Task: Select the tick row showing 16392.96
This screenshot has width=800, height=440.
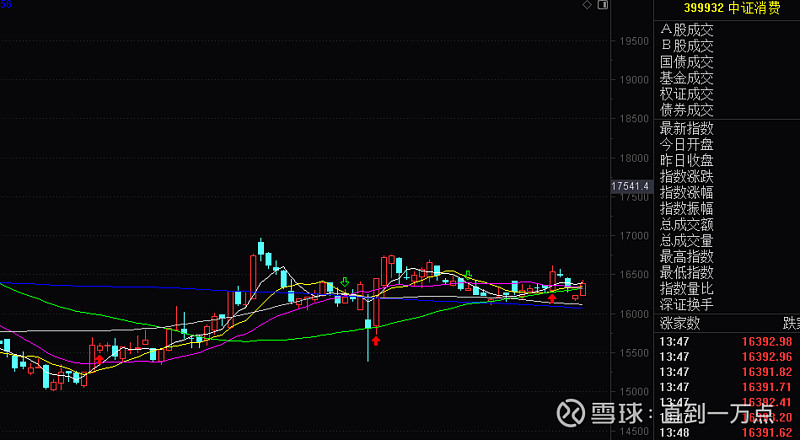Action: (x=727, y=356)
